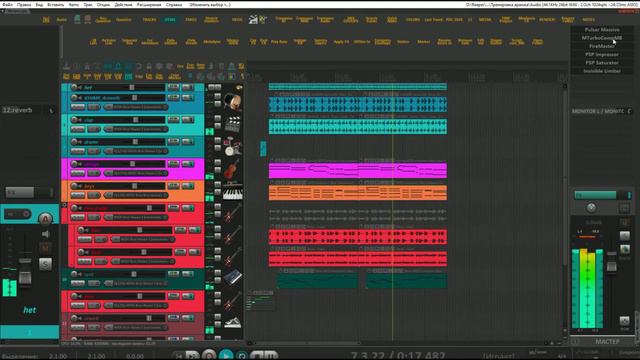Toggle round arm button on synth track

coord(74,274)
